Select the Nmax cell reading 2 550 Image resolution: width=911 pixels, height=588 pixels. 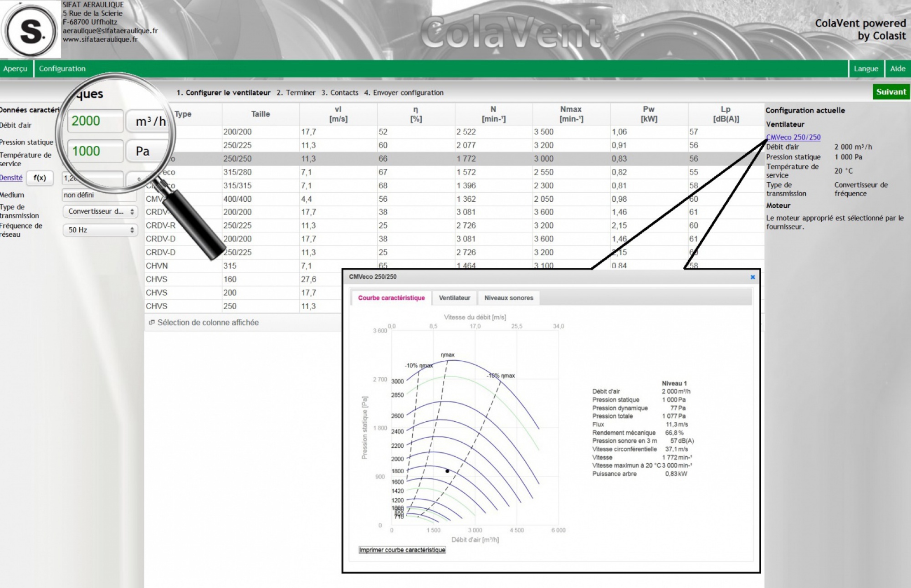pos(571,172)
